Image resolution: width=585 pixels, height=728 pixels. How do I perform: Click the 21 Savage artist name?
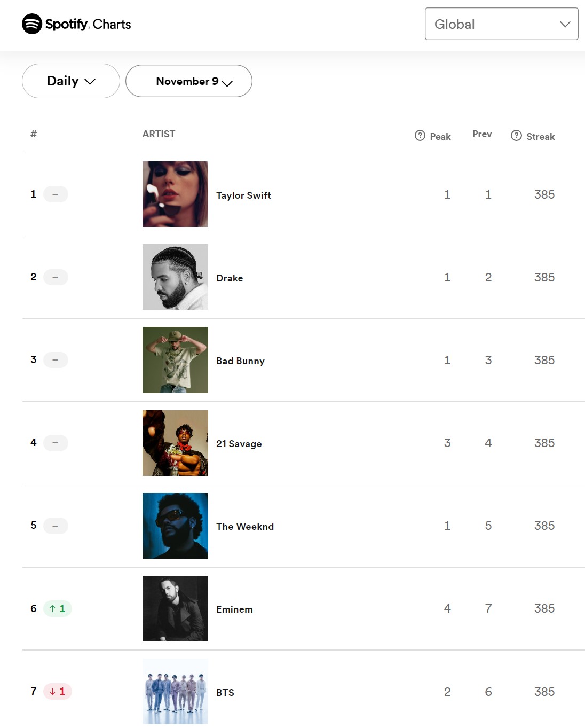239,444
